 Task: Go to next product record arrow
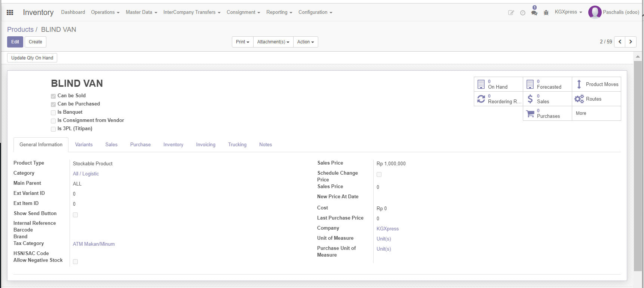pyautogui.click(x=631, y=42)
